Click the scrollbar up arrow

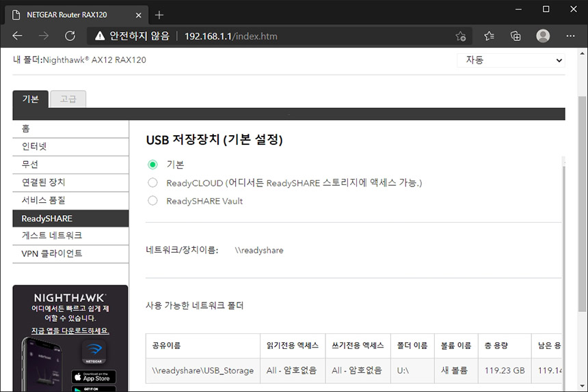582,53
